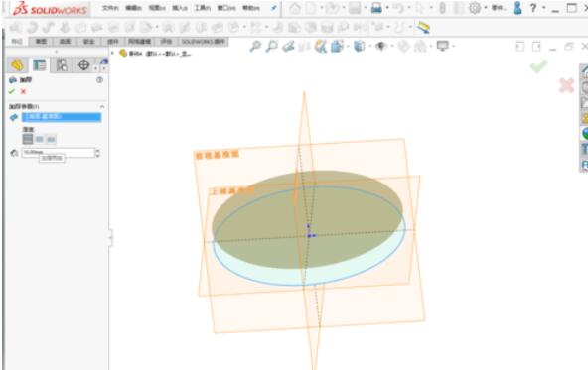This screenshot has width=588, height=370.
Task: Increase thickness with the up spinner arrow
Action: click(x=98, y=151)
